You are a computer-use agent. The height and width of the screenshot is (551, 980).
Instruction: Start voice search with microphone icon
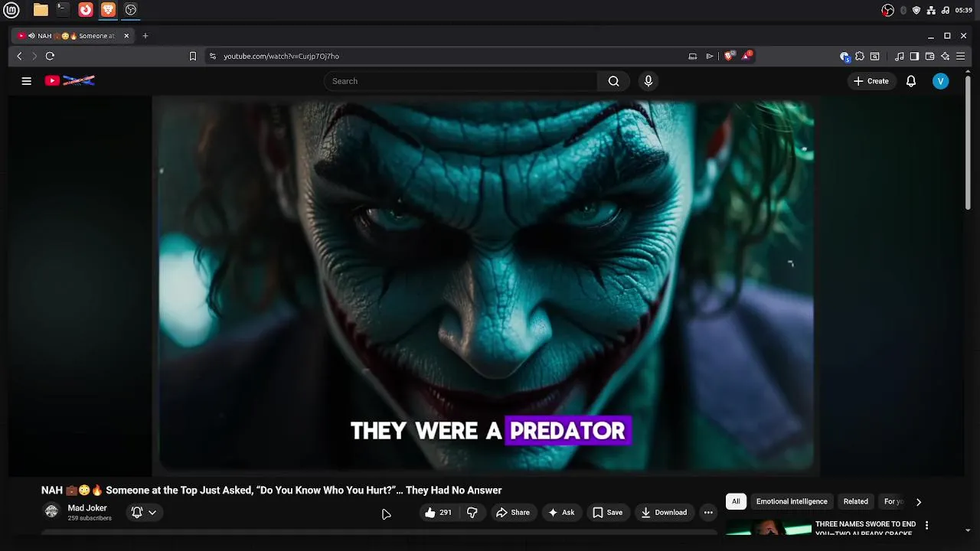click(648, 81)
